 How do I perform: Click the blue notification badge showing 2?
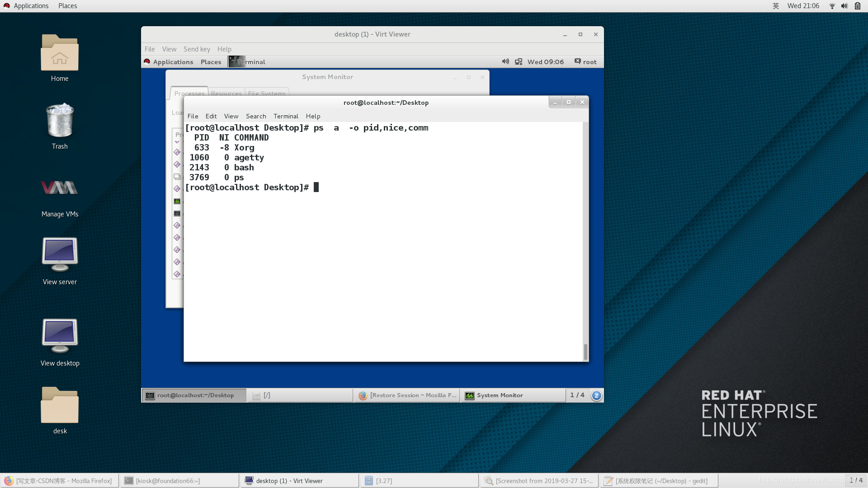click(x=596, y=395)
